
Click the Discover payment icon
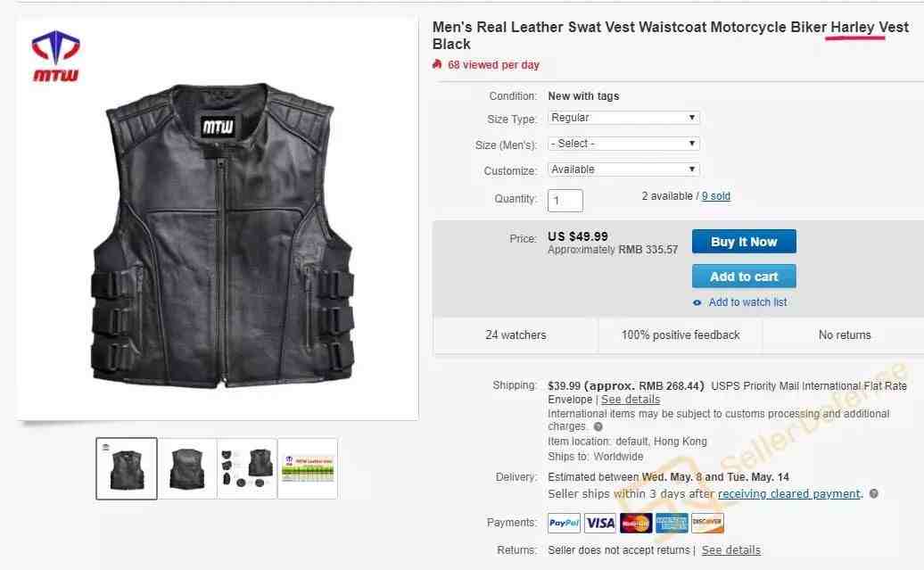click(707, 522)
